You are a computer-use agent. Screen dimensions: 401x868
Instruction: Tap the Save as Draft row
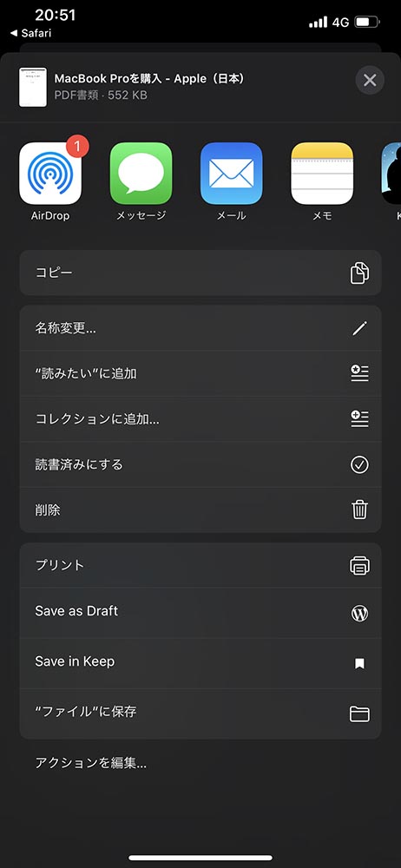click(200, 613)
